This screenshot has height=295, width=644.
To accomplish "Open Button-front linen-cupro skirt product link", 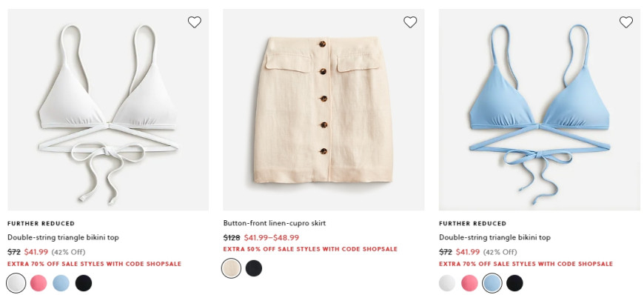I will (275, 223).
